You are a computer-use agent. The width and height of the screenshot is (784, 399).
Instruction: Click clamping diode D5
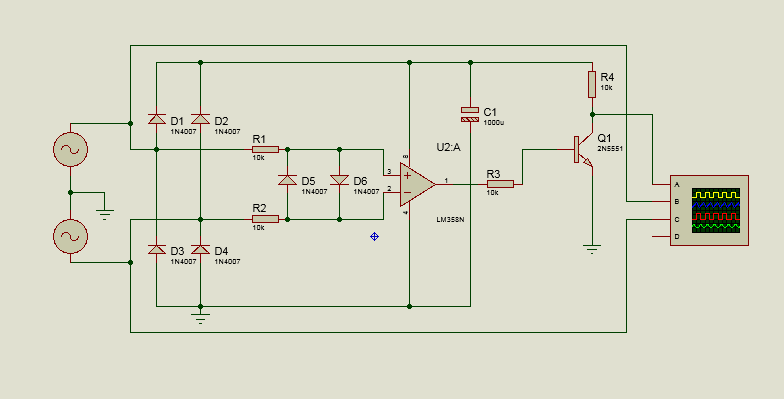(288, 180)
